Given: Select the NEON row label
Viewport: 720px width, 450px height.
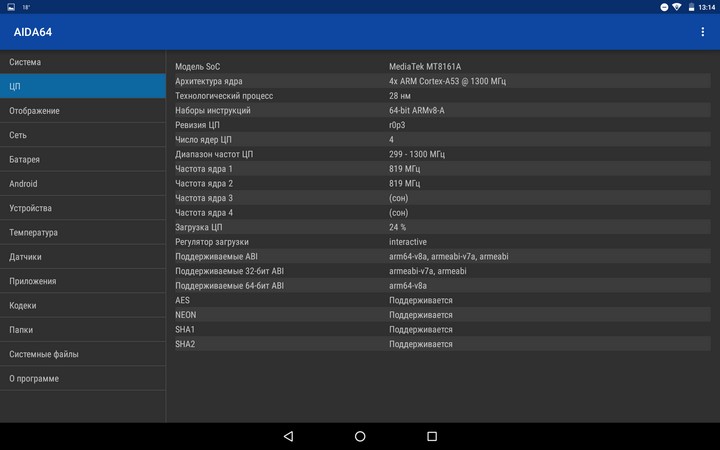Looking at the screenshot, I should click(186, 315).
